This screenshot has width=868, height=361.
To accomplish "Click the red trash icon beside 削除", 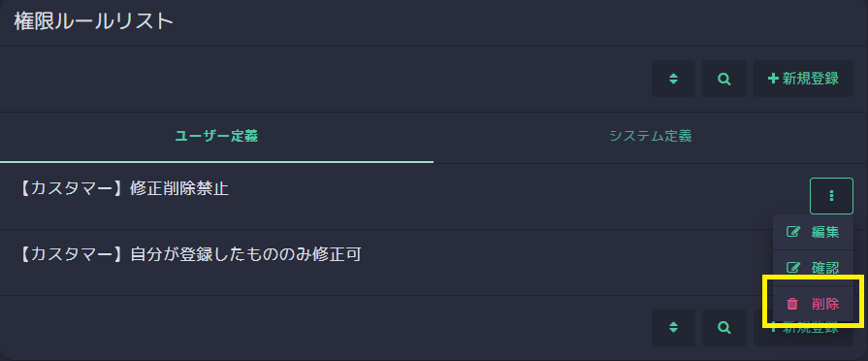I will pyautogui.click(x=792, y=304).
